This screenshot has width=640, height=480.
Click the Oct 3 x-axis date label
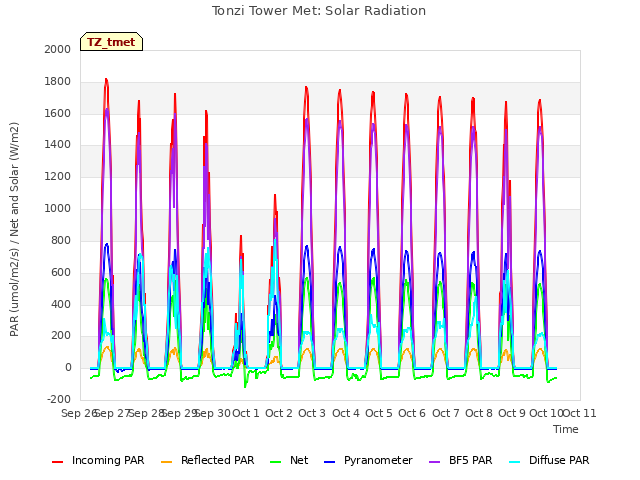click(x=312, y=413)
